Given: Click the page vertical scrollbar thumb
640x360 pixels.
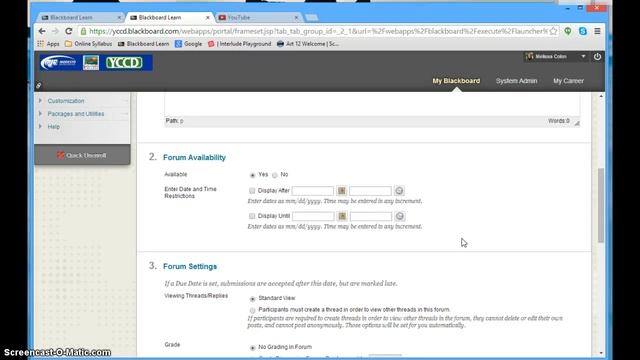Looking at the screenshot, I should [601, 205].
